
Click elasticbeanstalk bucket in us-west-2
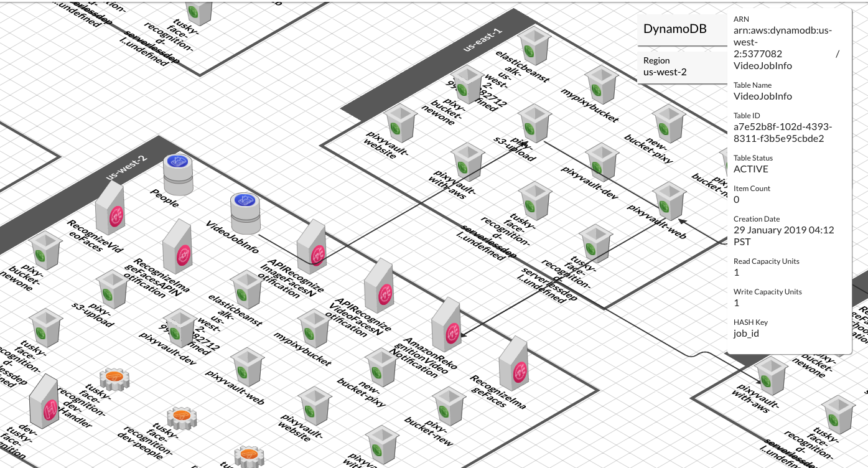pos(247,290)
